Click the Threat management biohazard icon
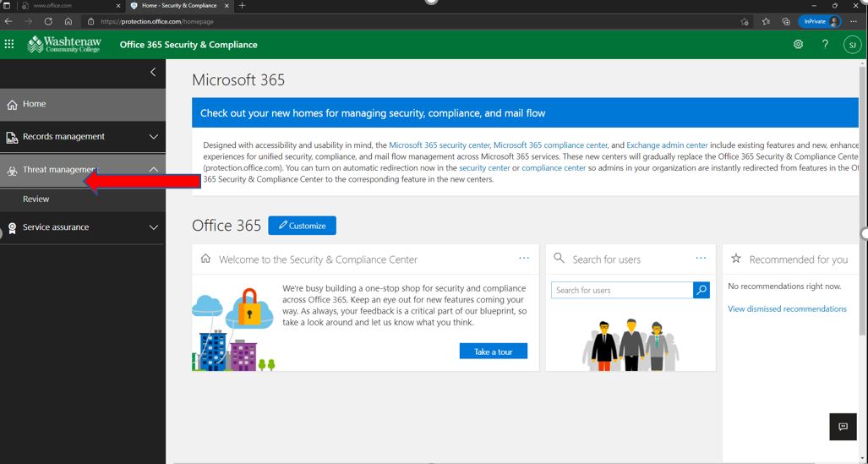The width and height of the screenshot is (868, 464). (x=12, y=171)
